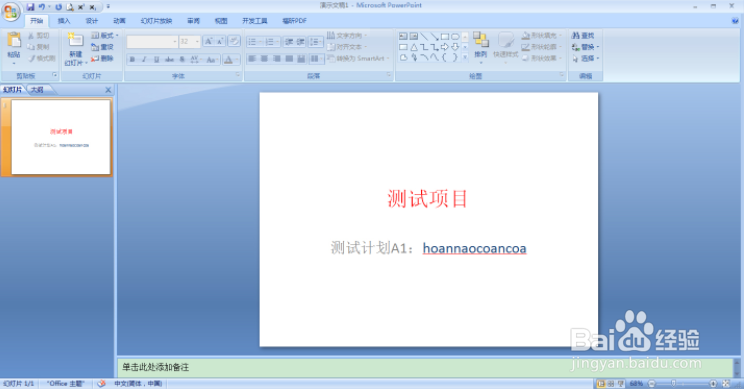Screen dimensions: 744x389
Task: Pick font color with the A swatch
Action: pyautogui.click(x=230, y=59)
